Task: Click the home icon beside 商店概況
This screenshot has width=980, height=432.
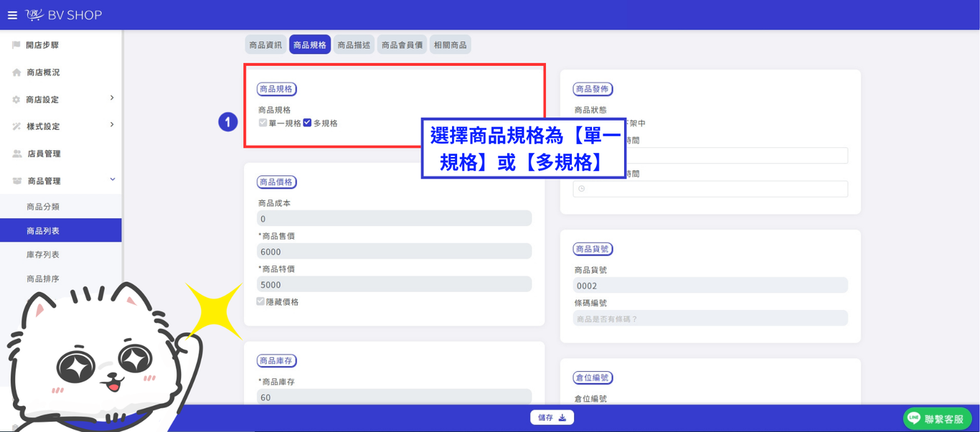Action: [17, 72]
